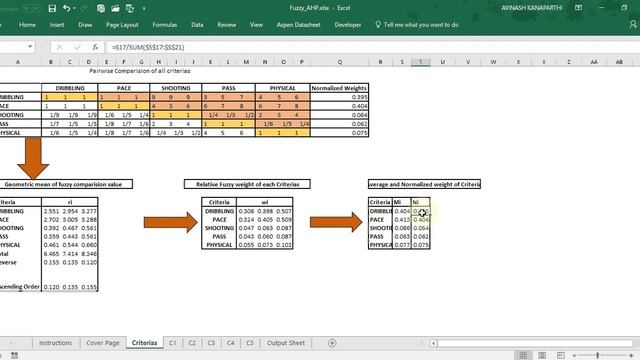Image resolution: width=640 pixels, height=360 pixels.
Task: Click 'Relative Fuzzy weight of each Criterias' box
Action: point(247,184)
